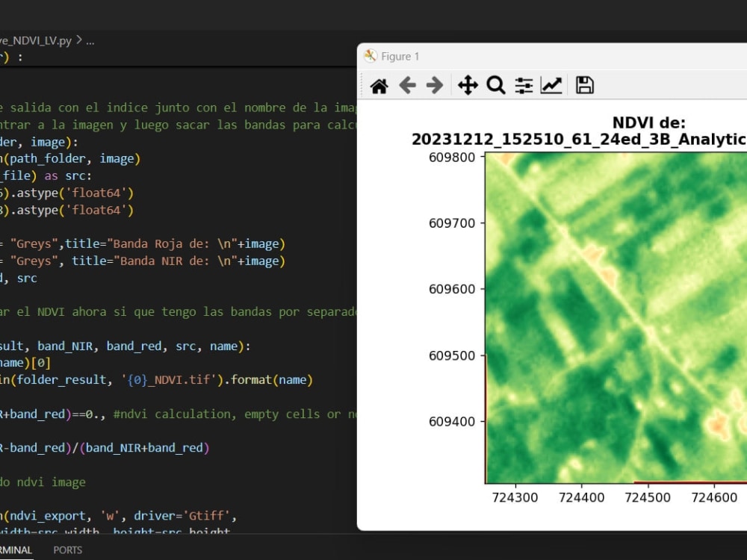Go forward to the next plot view
The width and height of the screenshot is (747, 560).
tap(435, 84)
